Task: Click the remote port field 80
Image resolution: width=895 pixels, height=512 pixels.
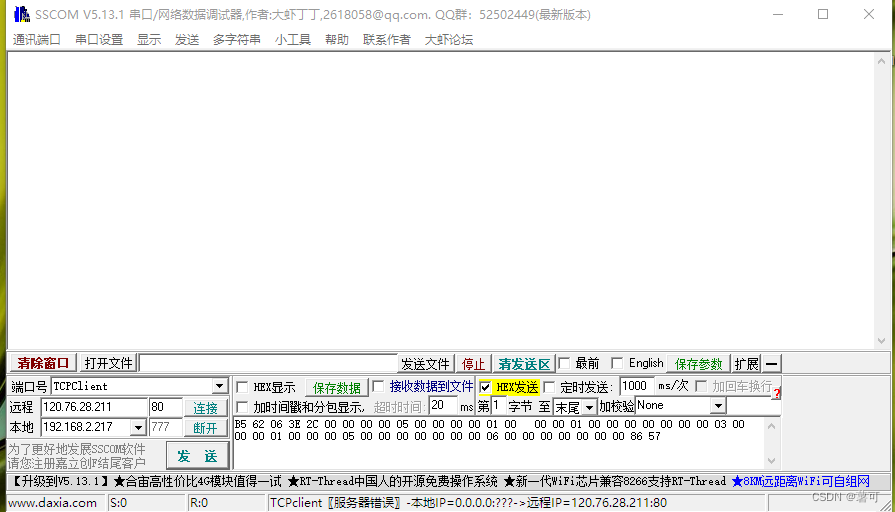Action: click(166, 407)
